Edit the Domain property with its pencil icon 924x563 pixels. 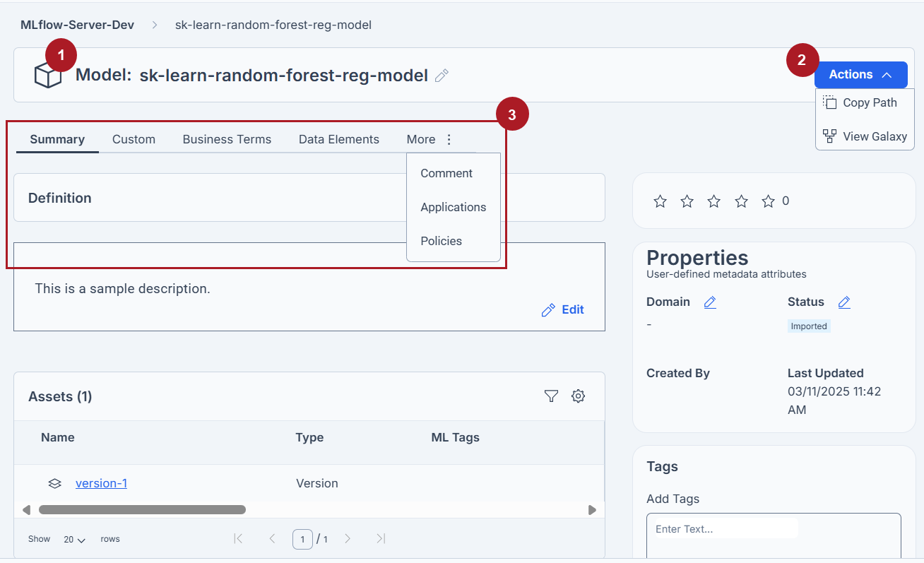[x=710, y=302]
